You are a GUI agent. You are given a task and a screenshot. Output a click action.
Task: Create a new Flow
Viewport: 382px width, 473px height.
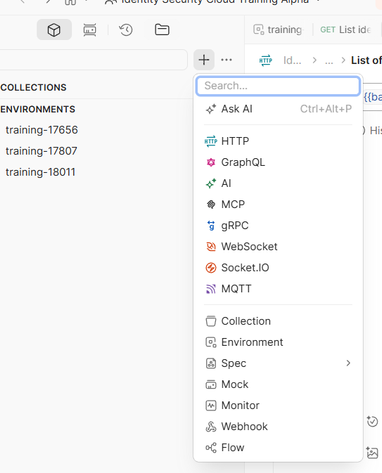pos(278,447)
